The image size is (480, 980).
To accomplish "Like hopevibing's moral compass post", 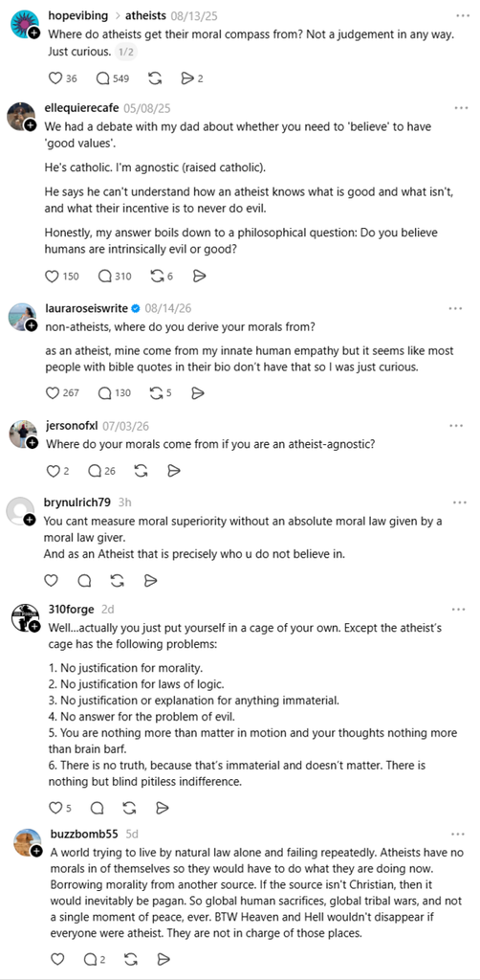I will [55, 78].
